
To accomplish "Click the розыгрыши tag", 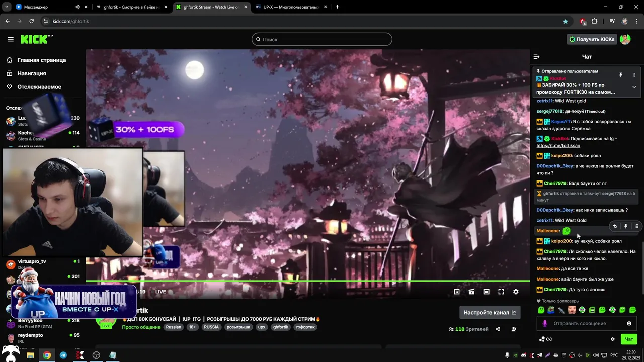I will coord(238,327).
